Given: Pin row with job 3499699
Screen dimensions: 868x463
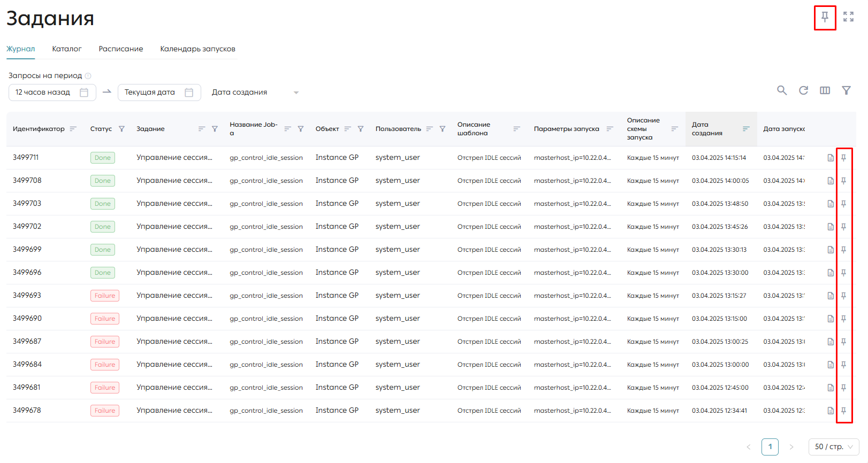Looking at the screenshot, I should (843, 250).
